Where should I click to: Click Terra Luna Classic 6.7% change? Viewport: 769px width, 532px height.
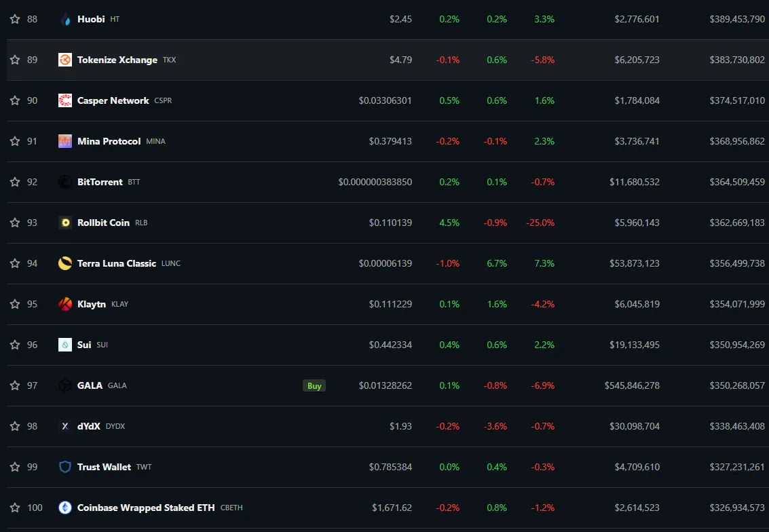497,263
